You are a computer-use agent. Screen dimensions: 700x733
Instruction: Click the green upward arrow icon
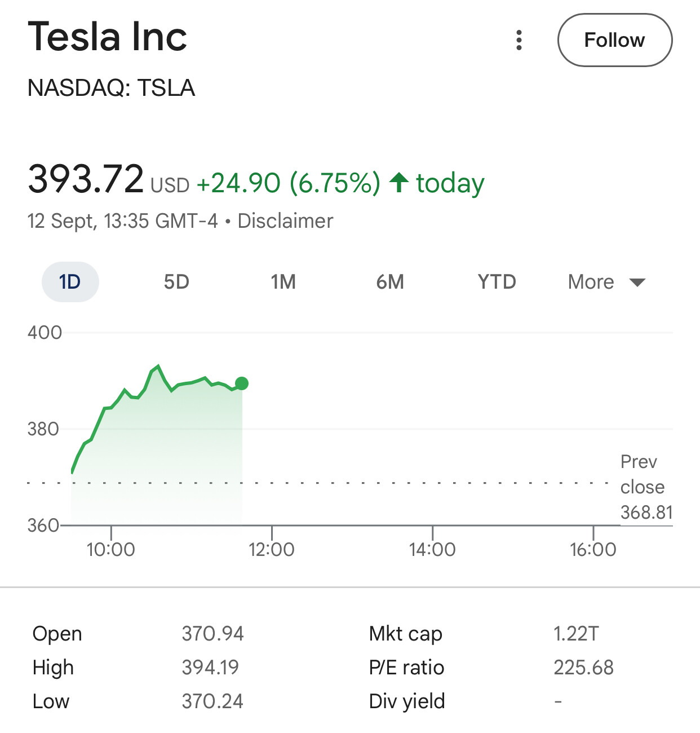coord(399,183)
